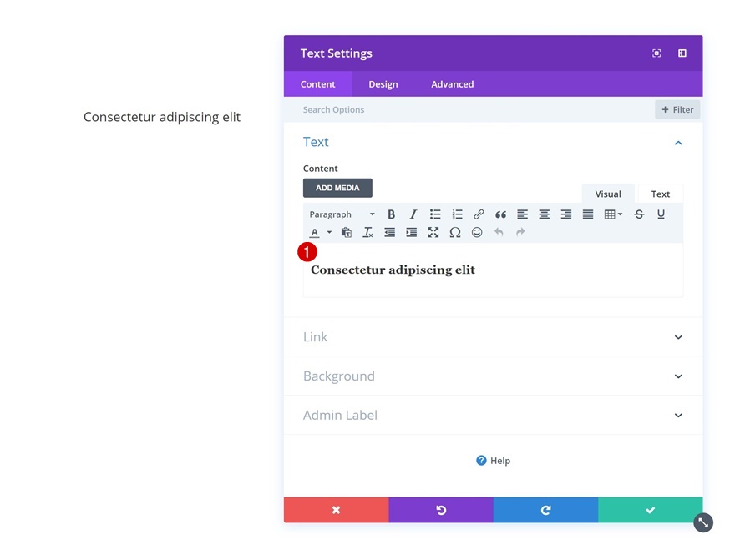Open the emoji picker
The image size is (735, 560).
tap(477, 232)
